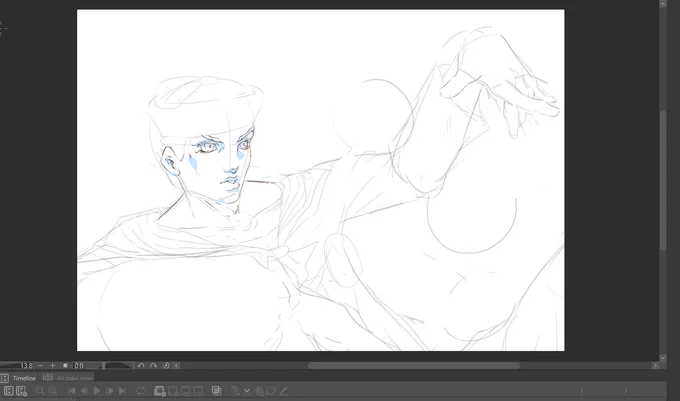Click the right scroll arrow of horizontal scrollbar
Screen dimensions: 680x401
click(x=655, y=365)
